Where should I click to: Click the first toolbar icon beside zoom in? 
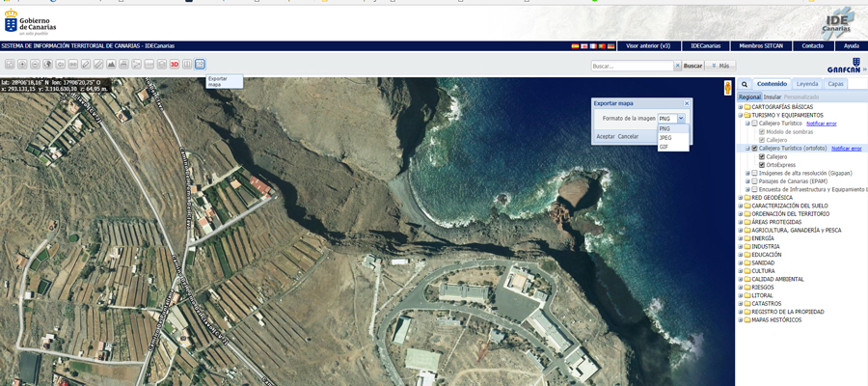tap(10, 65)
